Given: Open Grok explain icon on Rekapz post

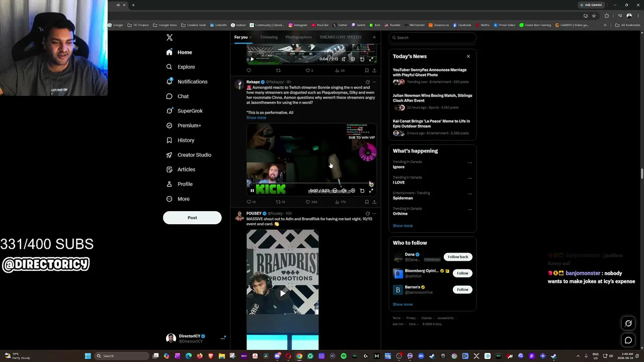Looking at the screenshot, I should click(x=367, y=82).
